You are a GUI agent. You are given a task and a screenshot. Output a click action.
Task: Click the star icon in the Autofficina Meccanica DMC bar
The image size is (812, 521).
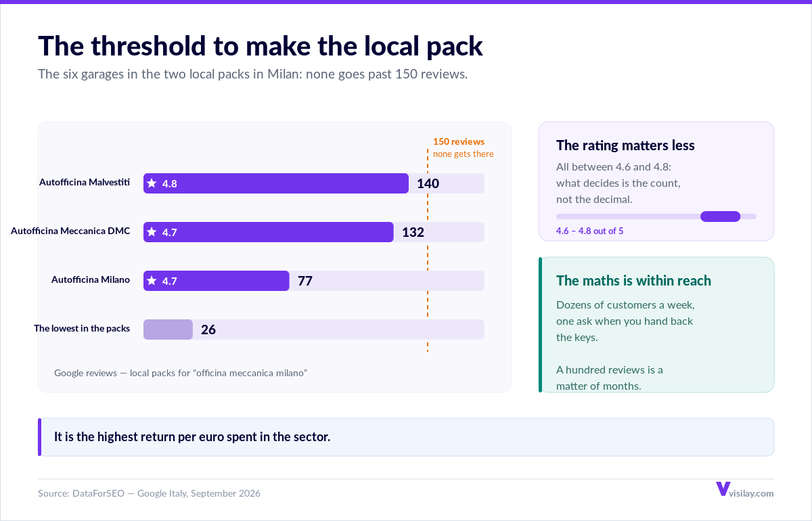point(152,232)
